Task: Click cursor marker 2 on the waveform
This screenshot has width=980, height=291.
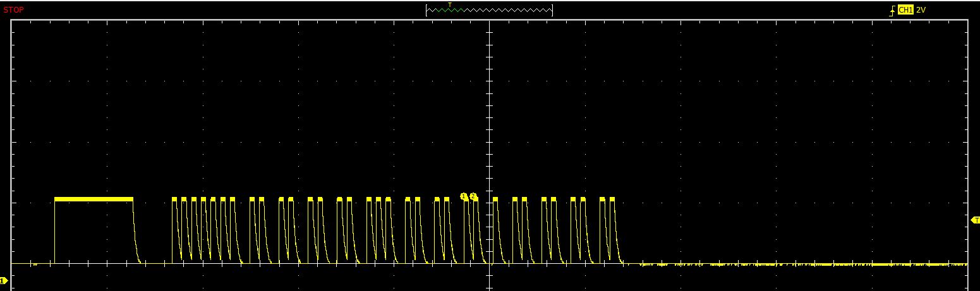Action: click(x=473, y=196)
